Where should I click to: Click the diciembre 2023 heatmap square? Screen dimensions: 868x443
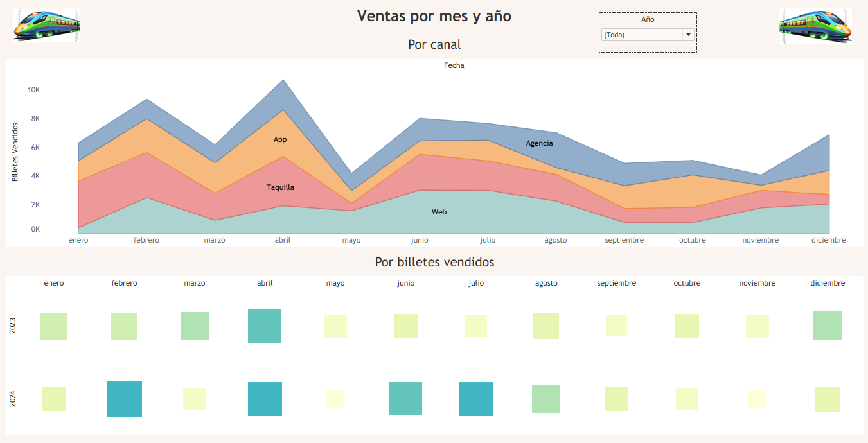828,326
